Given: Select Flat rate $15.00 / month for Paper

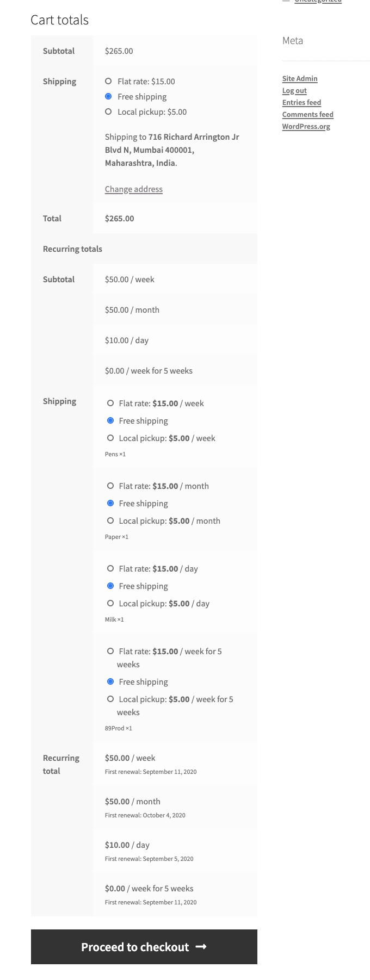Looking at the screenshot, I should [x=110, y=486].
